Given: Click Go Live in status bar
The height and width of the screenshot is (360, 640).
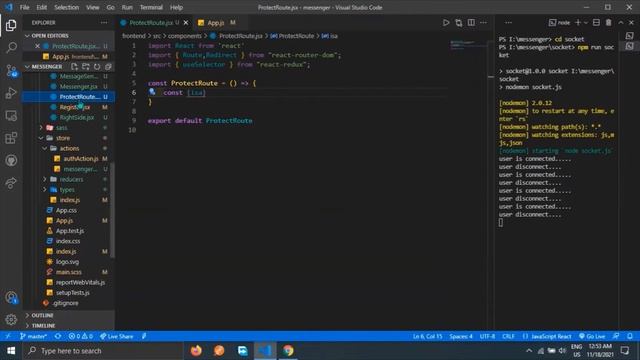Looking at the screenshot, I should 592,336.
